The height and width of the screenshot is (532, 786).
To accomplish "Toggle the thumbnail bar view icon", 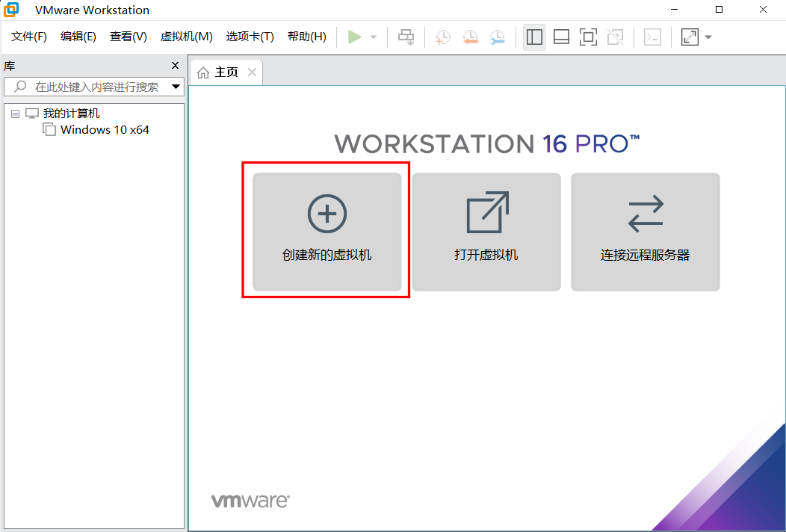I will tap(561, 37).
